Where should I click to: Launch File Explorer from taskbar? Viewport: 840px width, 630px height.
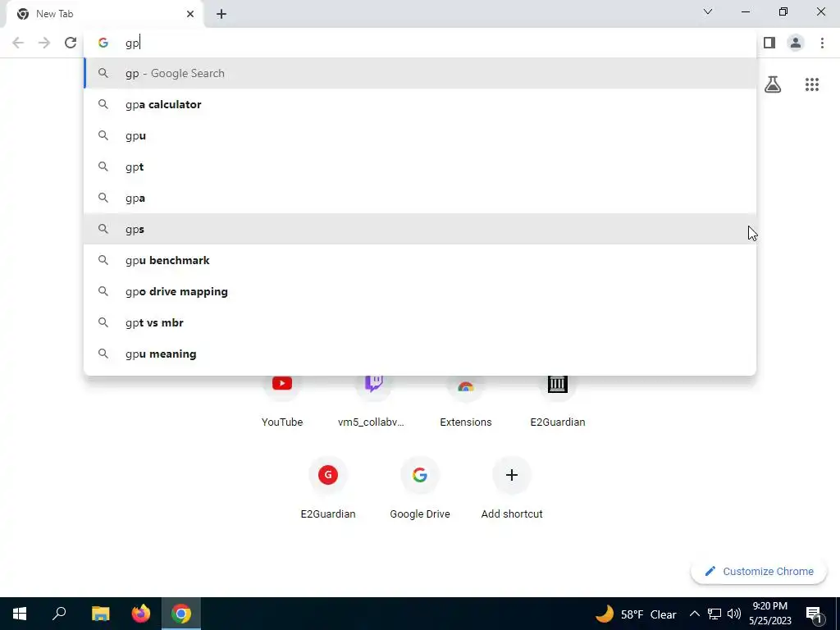point(100,614)
